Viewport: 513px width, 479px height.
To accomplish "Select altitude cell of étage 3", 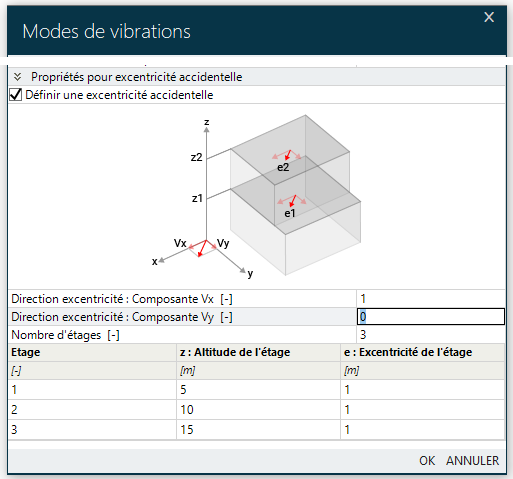I will 258,430.
